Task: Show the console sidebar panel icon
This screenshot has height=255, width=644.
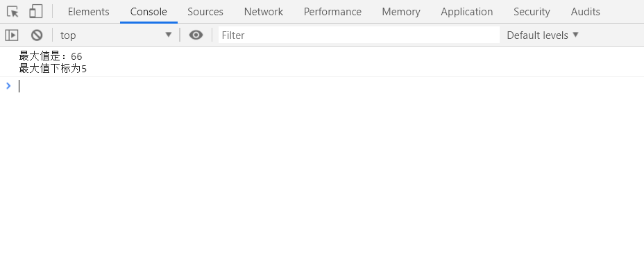Action: (x=12, y=35)
